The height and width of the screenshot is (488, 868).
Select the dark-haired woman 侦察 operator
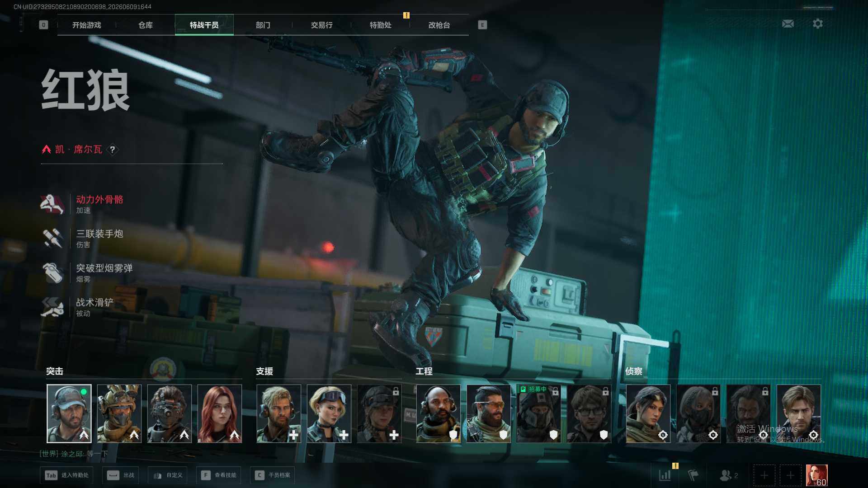[x=648, y=413]
